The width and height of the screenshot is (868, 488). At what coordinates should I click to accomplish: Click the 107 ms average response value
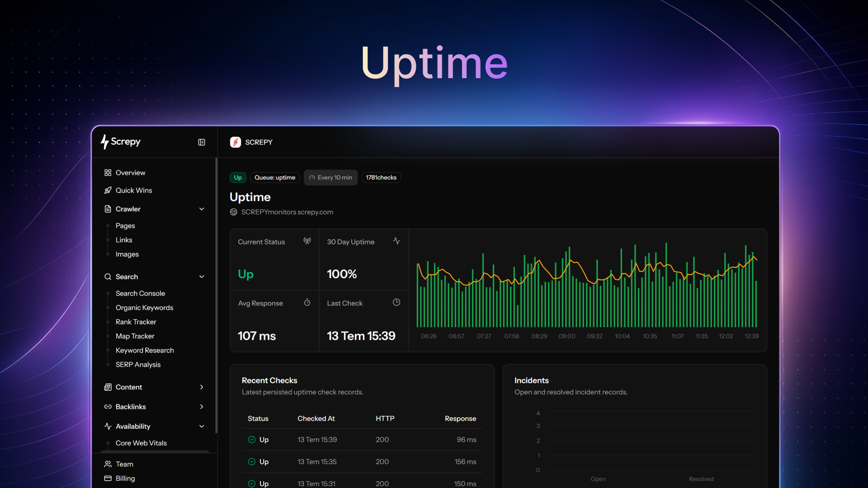tap(257, 336)
